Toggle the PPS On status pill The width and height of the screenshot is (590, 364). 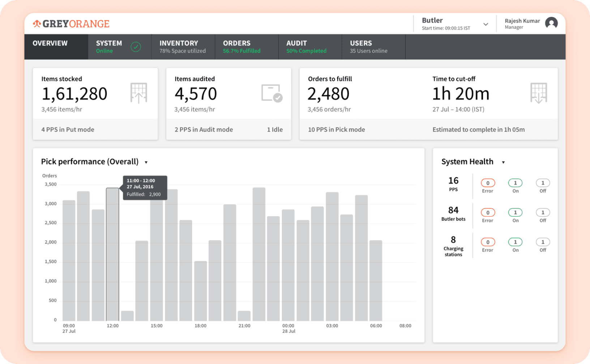point(515,183)
